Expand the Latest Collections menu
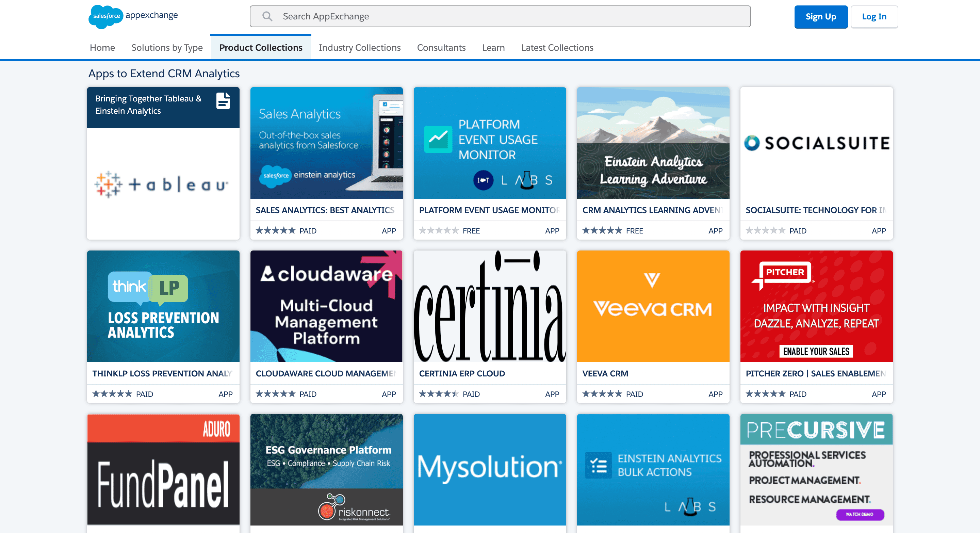 (558, 47)
